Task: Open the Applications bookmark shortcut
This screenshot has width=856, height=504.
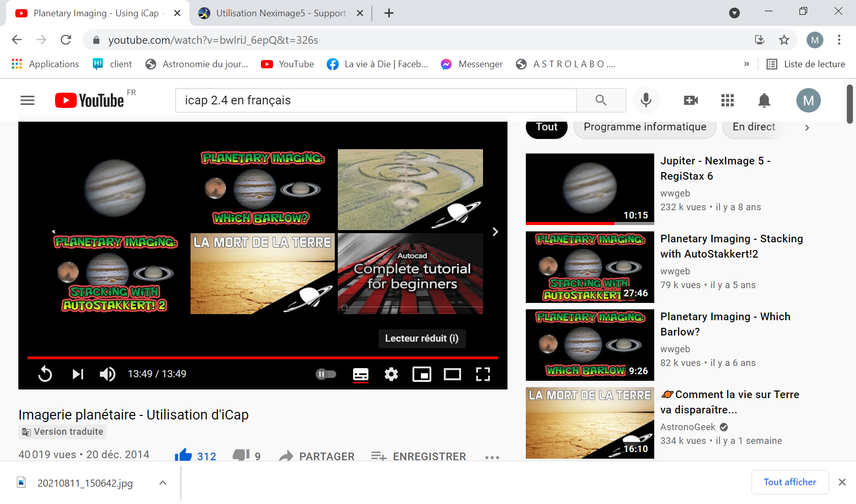Action: 45,64
